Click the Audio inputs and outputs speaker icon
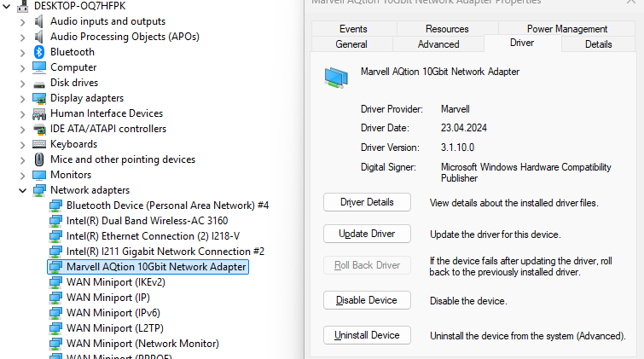Viewport: 644px width, 359px height. [x=39, y=21]
